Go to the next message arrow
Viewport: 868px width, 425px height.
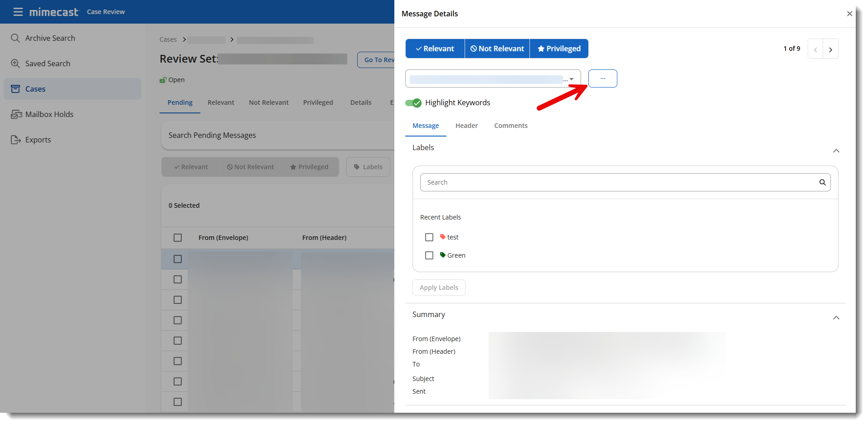pyautogui.click(x=830, y=49)
